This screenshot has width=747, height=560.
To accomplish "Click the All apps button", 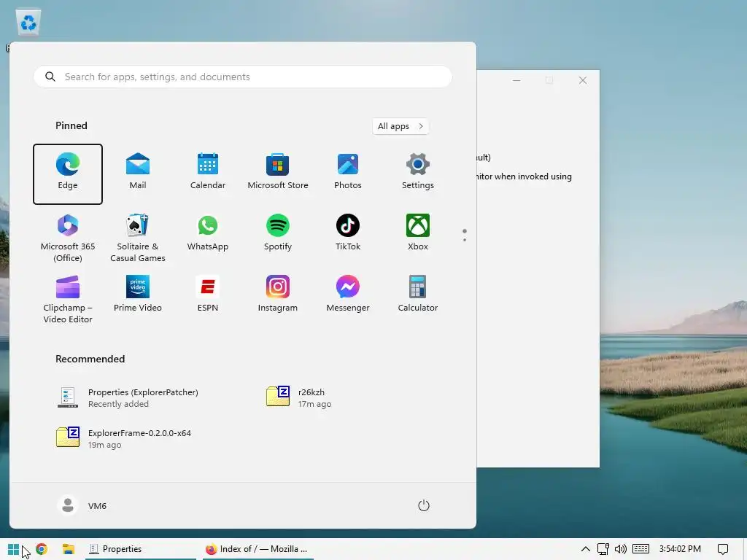I will tap(400, 126).
